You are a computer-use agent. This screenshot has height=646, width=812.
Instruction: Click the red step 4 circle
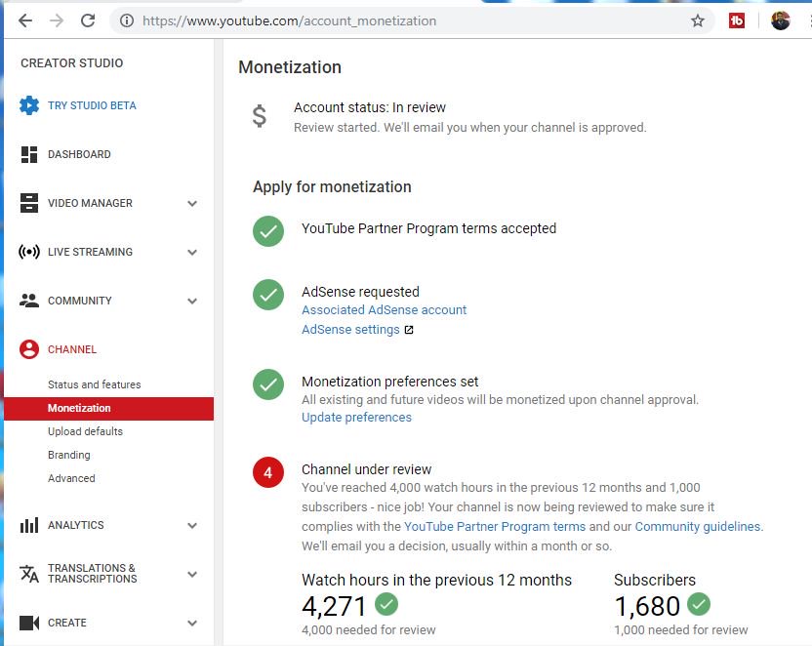(x=268, y=472)
